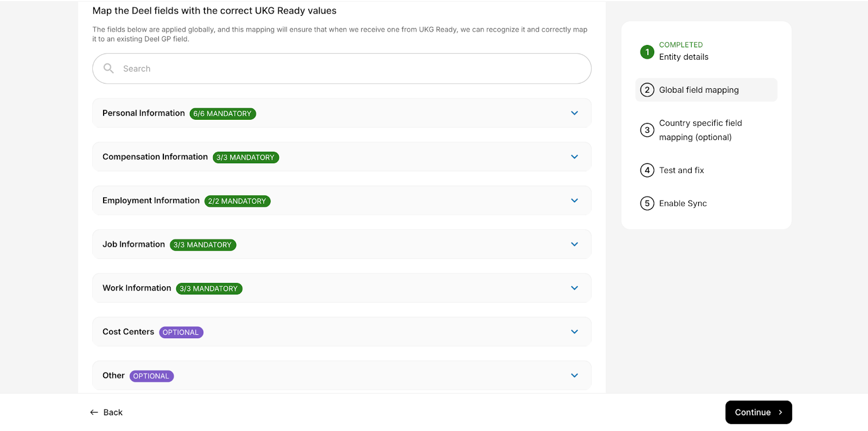Click the Back button
Image resolution: width=868 pixels, height=431 pixels.
pos(106,413)
